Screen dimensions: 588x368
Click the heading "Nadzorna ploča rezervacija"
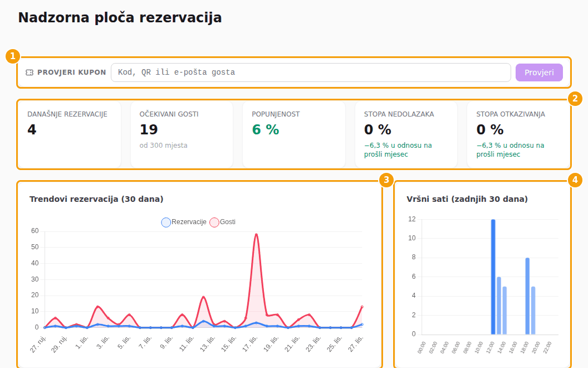pos(120,18)
